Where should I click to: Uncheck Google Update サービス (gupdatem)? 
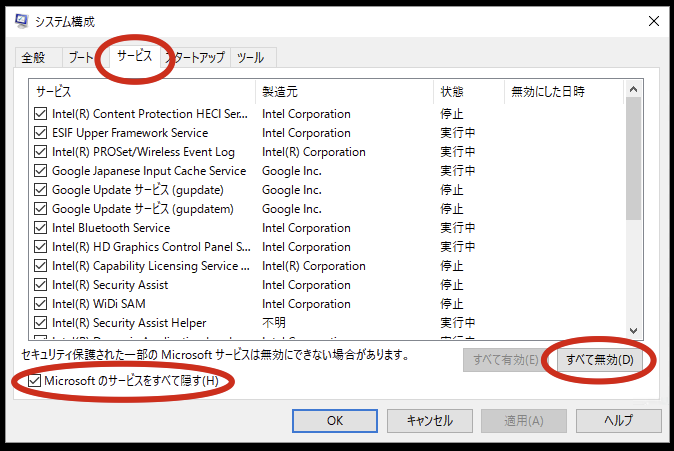pos(40,209)
